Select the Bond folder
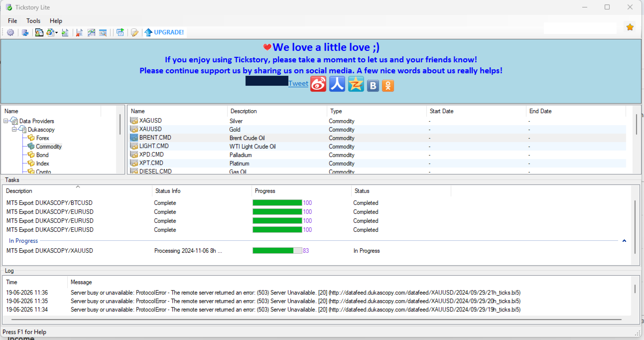The width and height of the screenshot is (644, 340). click(x=42, y=155)
